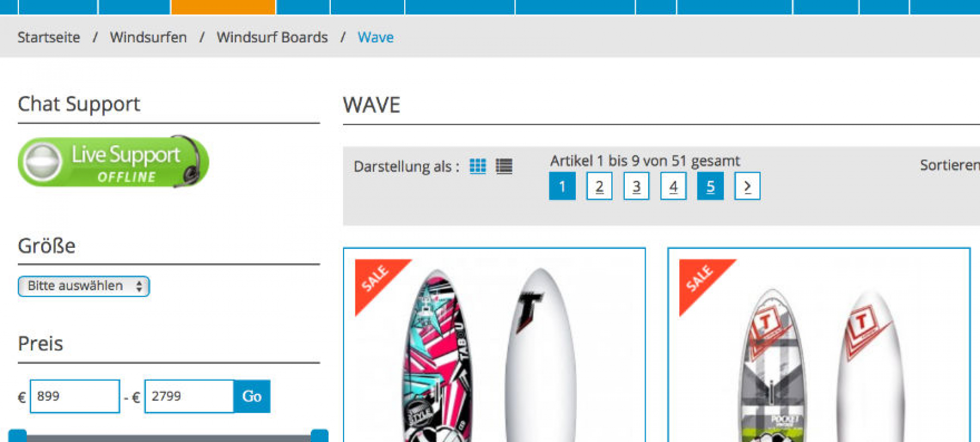Click the Wave breadcrumb item
980x442 pixels.
(376, 37)
